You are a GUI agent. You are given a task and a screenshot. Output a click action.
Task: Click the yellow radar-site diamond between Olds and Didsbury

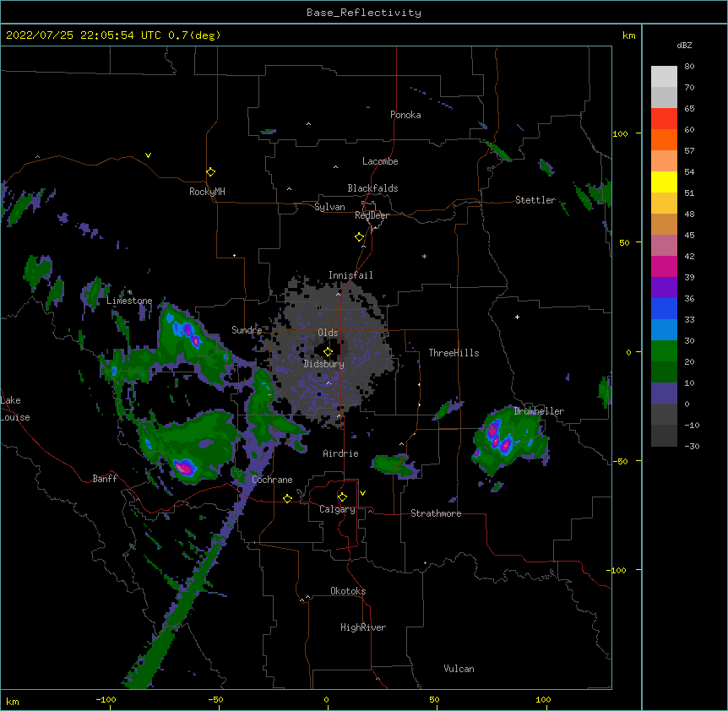[x=328, y=351]
